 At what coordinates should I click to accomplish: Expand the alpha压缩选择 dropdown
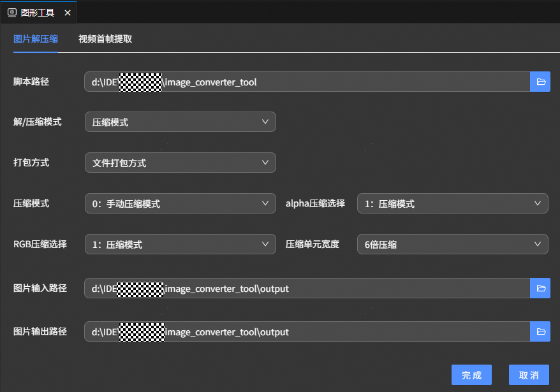coord(452,203)
